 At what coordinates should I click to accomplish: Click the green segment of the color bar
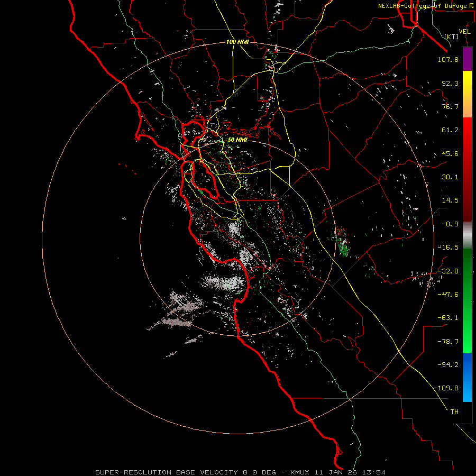[467, 301]
